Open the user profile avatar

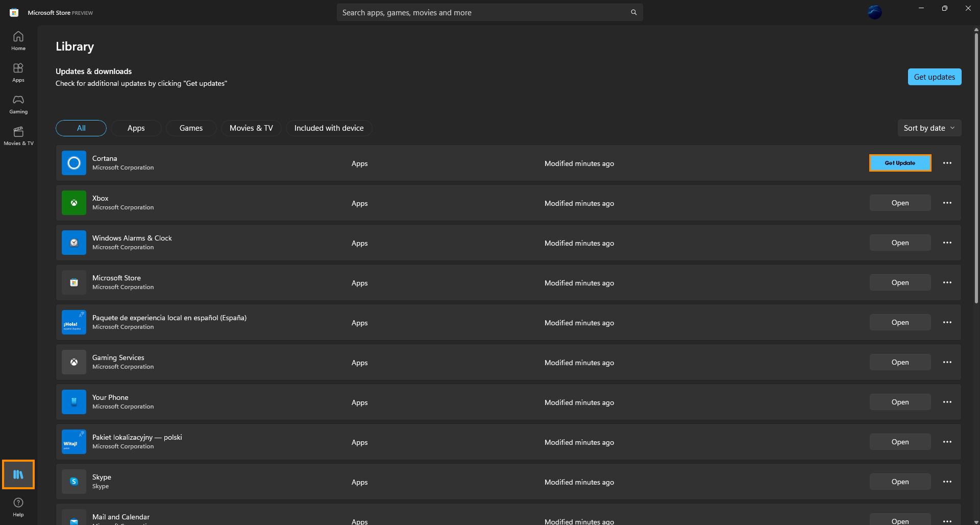874,12
